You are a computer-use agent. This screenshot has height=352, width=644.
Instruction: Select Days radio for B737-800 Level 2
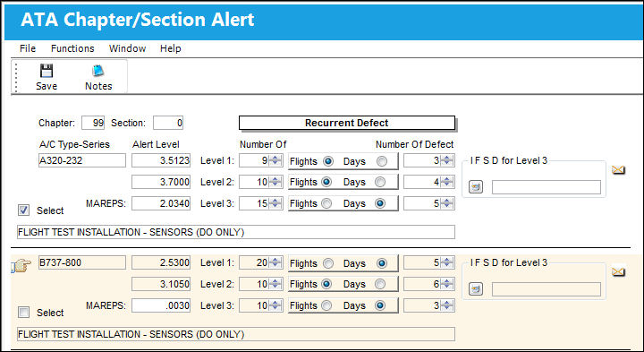point(380,284)
